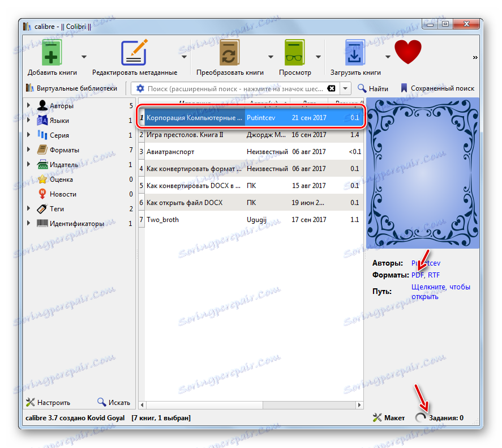Open Saved search button
The width and height of the screenshot is (502, 448).
point(437,88)
